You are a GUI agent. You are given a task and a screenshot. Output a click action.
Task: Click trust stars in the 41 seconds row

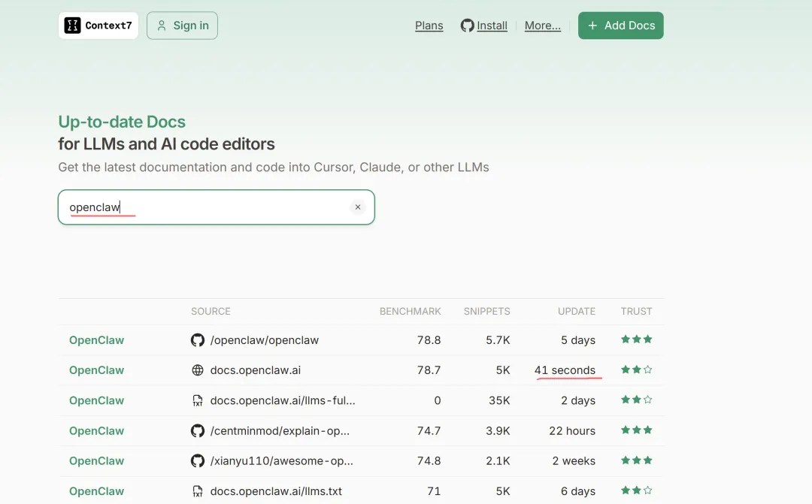pyautogui.click(x=637, y=370)
